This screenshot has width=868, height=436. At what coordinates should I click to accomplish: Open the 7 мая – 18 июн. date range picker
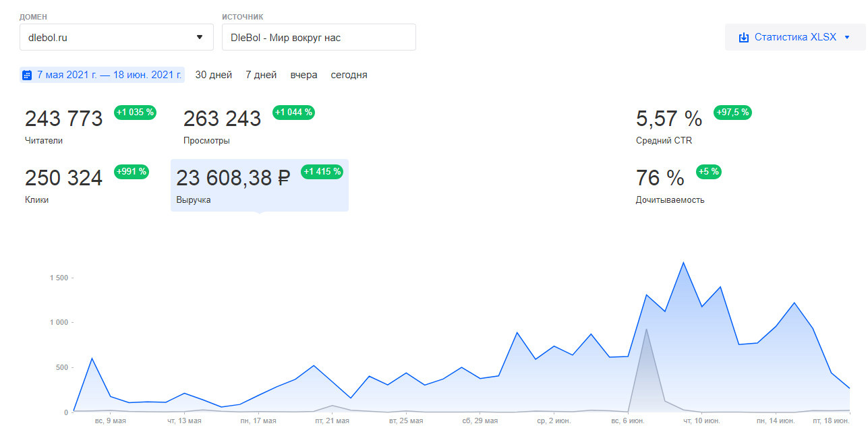click(109, 75)
